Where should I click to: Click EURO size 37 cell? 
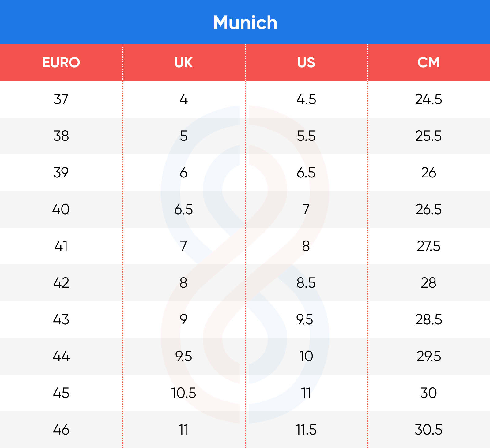pos(61,99)
